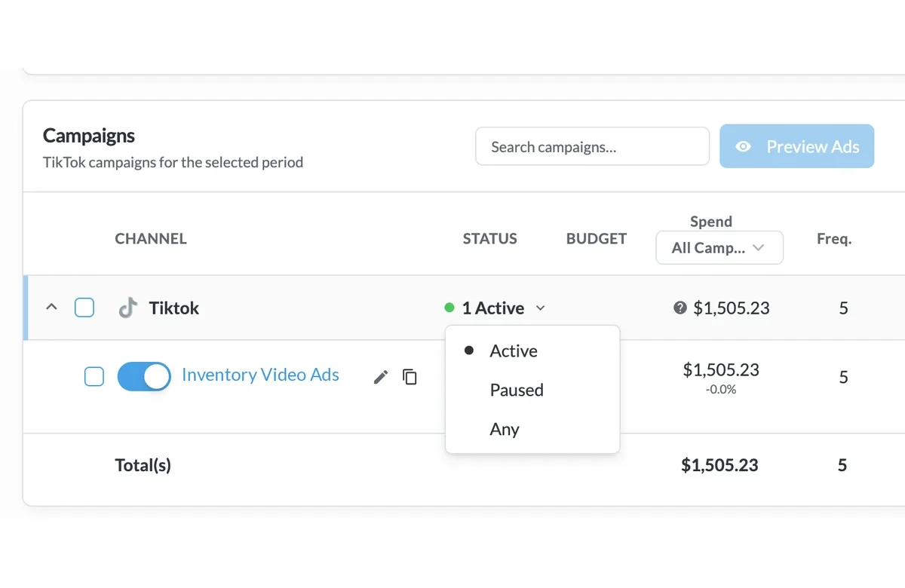
Task: Tick the checkbox in the Tiktok channel row
Action: tap(84, 308)
